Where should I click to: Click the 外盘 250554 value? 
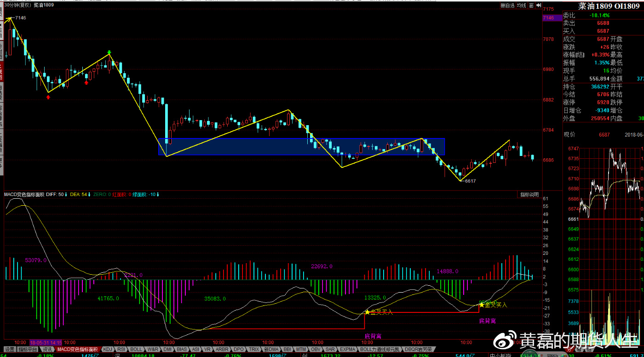600,118
